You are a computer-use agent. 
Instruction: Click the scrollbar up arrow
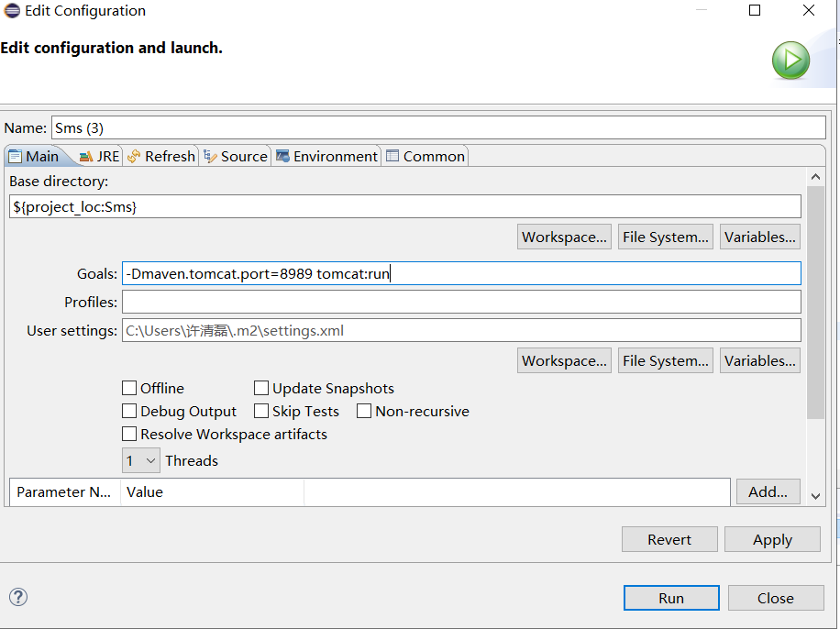pyautogui.click(x=815, y=177)
